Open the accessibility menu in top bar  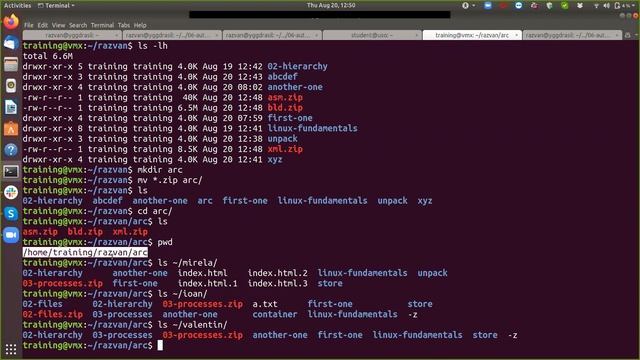click(468, 5)
